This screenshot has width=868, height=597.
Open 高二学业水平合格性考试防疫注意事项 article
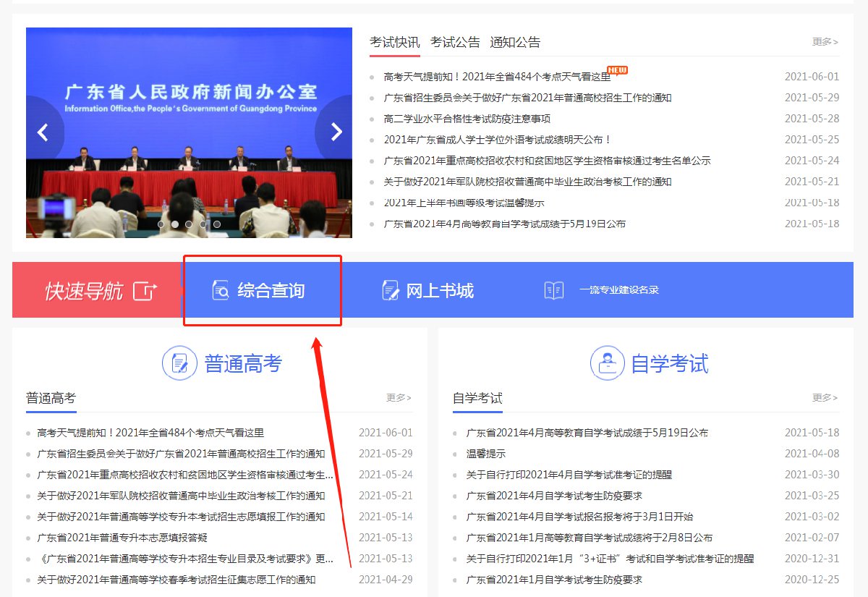pyautogui.click(x=467, y=119)
